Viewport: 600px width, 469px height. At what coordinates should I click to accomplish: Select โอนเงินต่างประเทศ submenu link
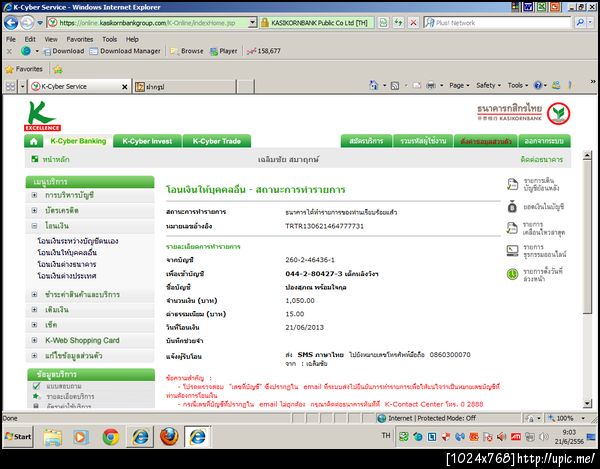click(x=67, y=276)
